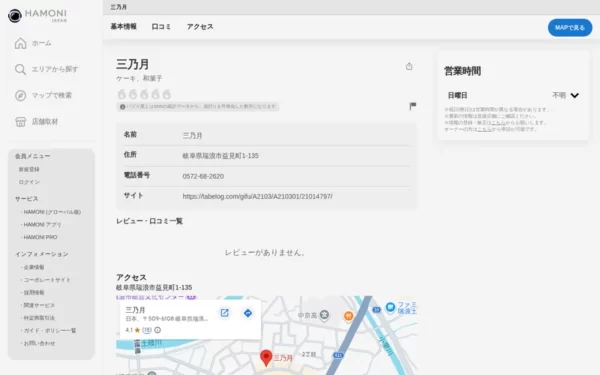Select the エリアから探す search icon
The width and height of the screenshot is (600, 375).
20,69
